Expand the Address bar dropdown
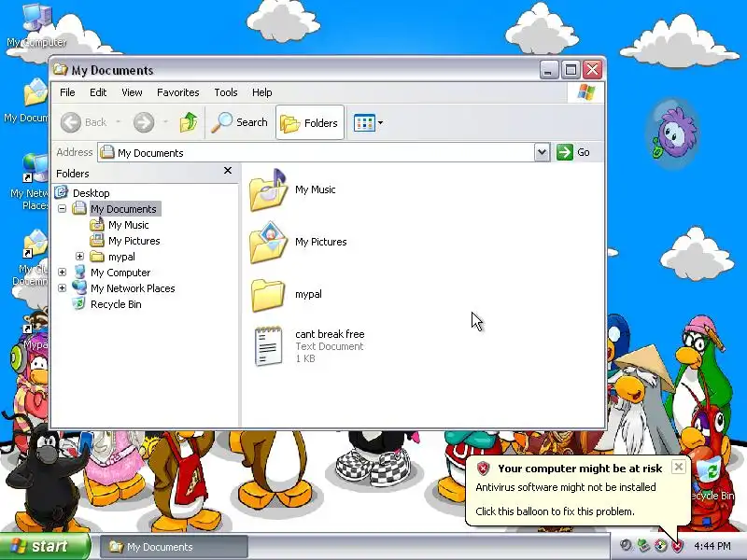The image size is (747, 560). (x=542, y=152)
